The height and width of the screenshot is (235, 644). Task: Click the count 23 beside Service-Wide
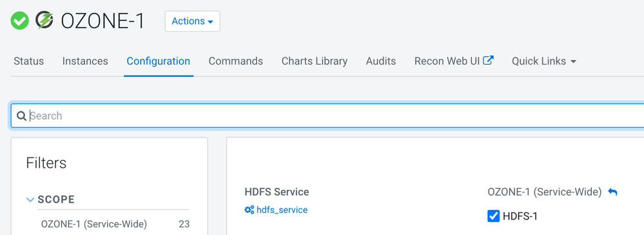184,224
